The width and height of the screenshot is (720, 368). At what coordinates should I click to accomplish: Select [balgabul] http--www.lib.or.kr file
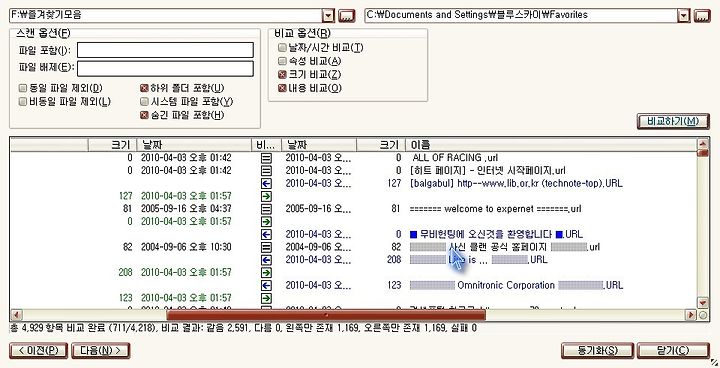click(516, 183)
